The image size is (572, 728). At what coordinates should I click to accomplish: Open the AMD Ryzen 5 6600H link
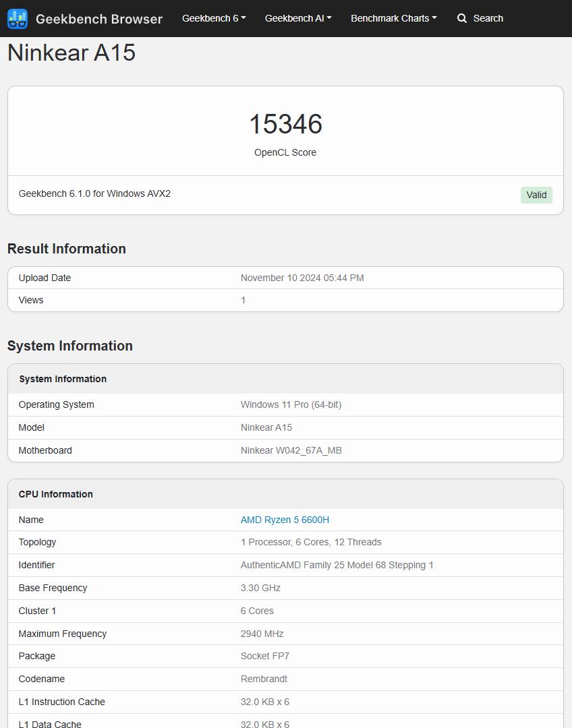[285, 520]
